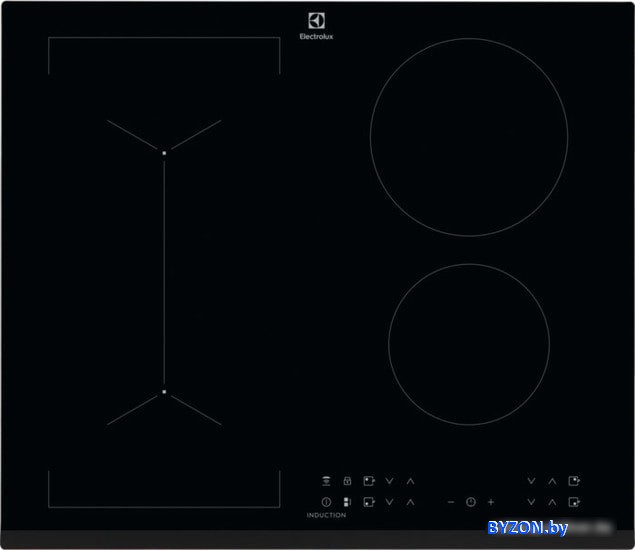Select the rear-left zone indicator icon
The image size is (635, 550).
point(369,481)
